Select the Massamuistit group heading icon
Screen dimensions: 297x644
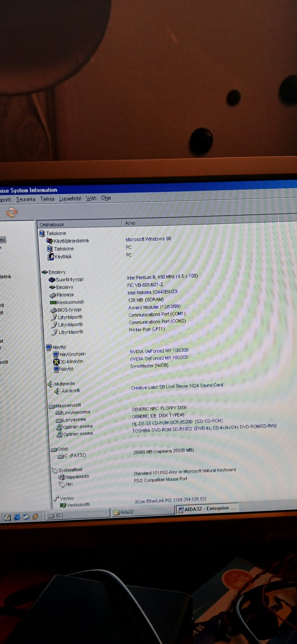point(52,406)
